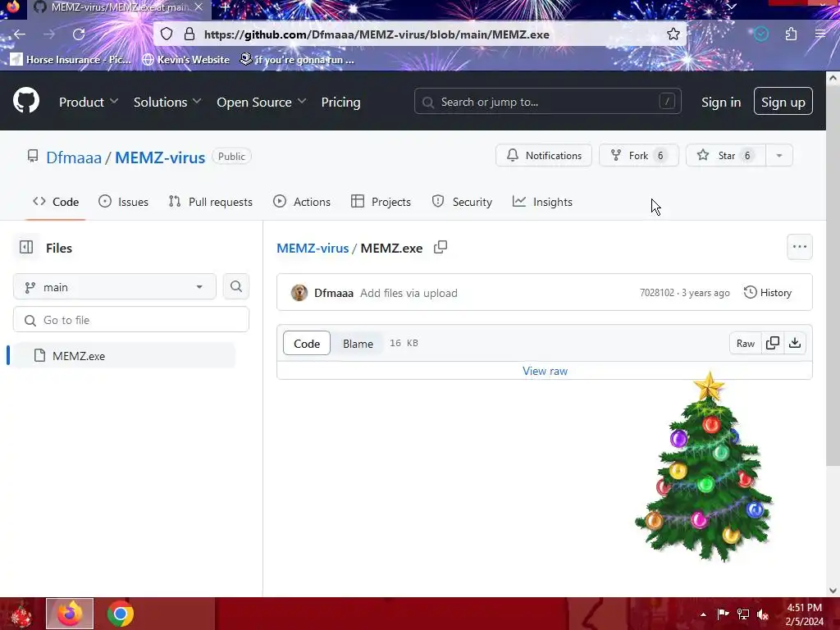Open the Insights tab
This screenshot has width=840, height=630.
tap(543, 202)
